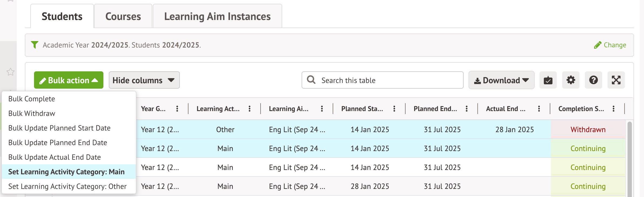This screenshot has width=644, height=197.
Task: Open the Download dropdown
Action: [501, 80]
